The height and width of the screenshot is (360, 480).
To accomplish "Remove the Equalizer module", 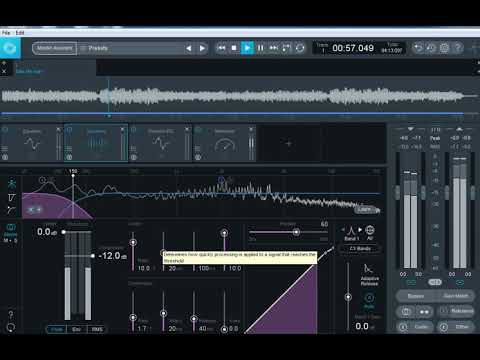I will click(x=59, y=129).
